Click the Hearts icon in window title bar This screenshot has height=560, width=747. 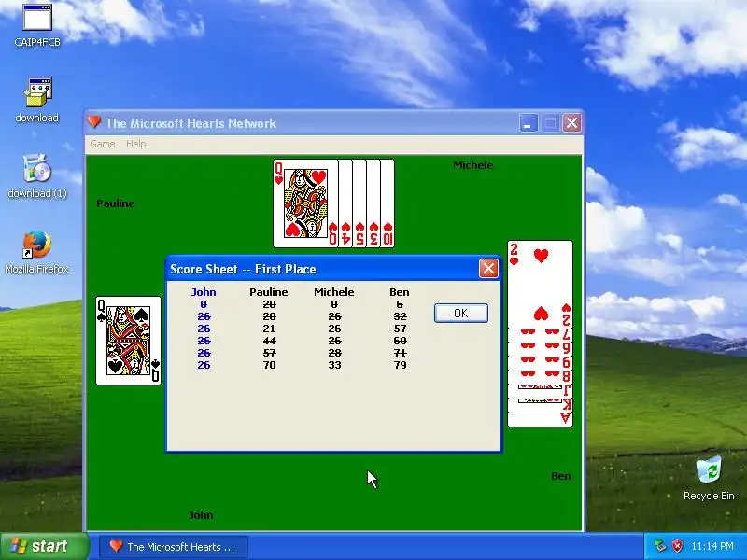click(x=94, y=122)
